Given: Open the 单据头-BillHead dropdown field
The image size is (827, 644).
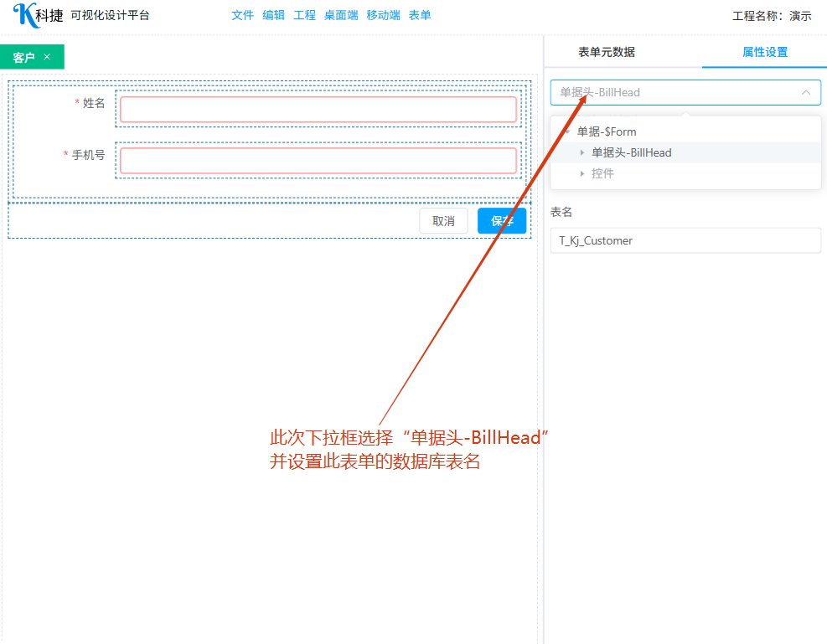Looking at the screenshot, I should [x=675, y=92].
